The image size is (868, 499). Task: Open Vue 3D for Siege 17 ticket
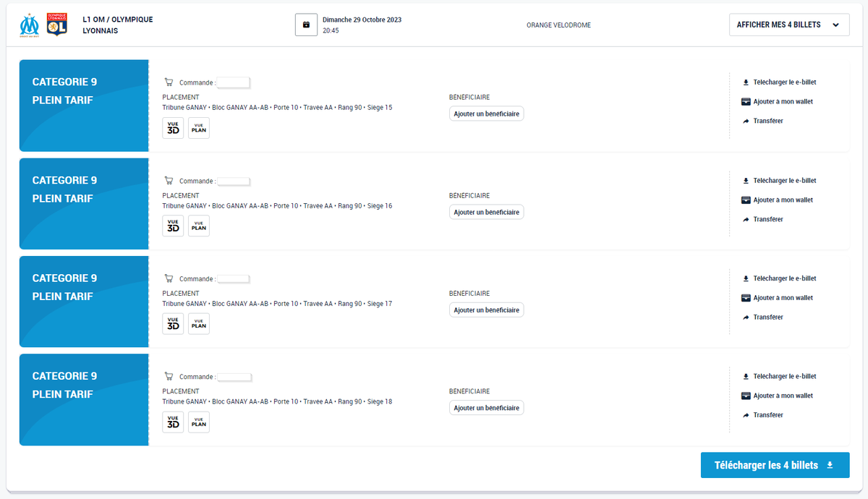click(x=173, y=324)
